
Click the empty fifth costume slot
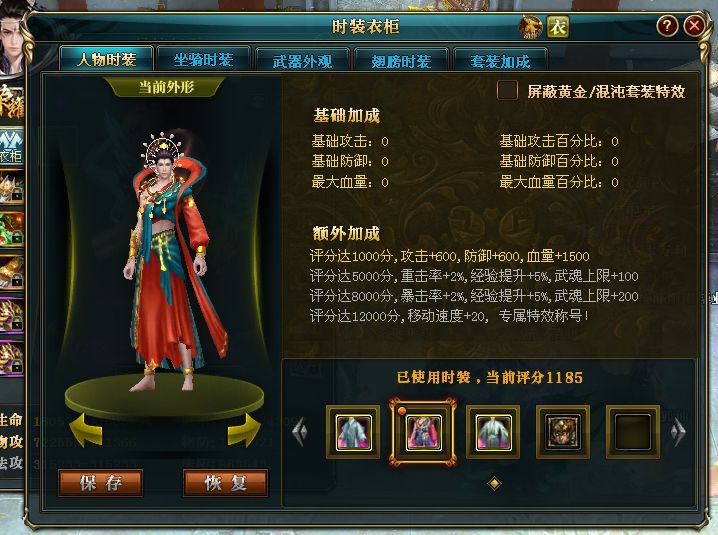[x=633, y=432]
